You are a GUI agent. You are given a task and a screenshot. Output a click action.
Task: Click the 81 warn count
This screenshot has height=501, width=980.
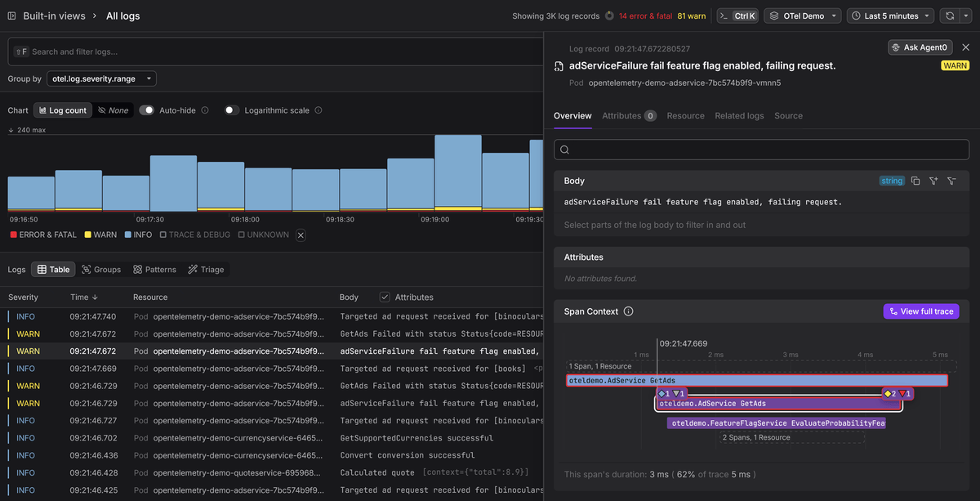[692, 16]
